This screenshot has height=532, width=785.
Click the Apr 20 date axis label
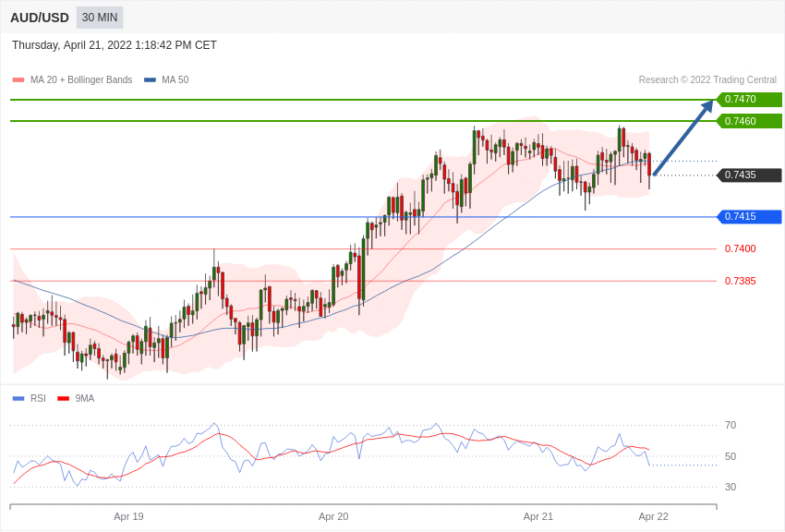coord(333,516)
